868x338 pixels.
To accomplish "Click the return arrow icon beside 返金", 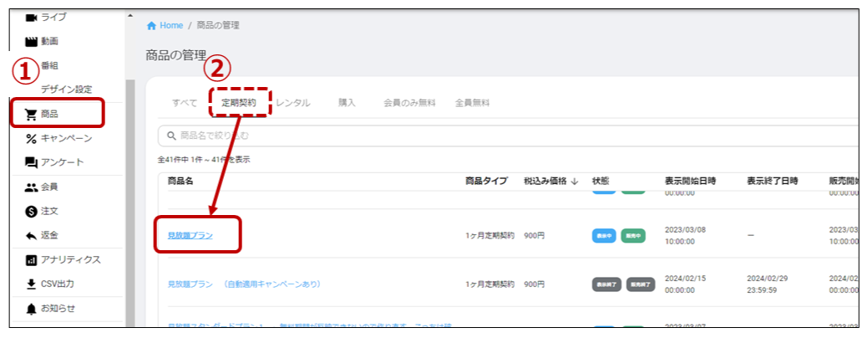I will (31, 235).
